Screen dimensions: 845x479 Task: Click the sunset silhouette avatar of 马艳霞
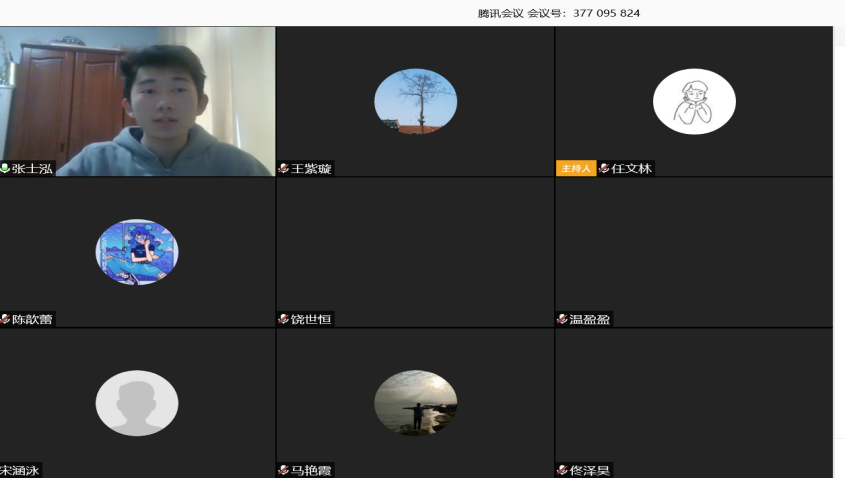[x=415, y=403]
